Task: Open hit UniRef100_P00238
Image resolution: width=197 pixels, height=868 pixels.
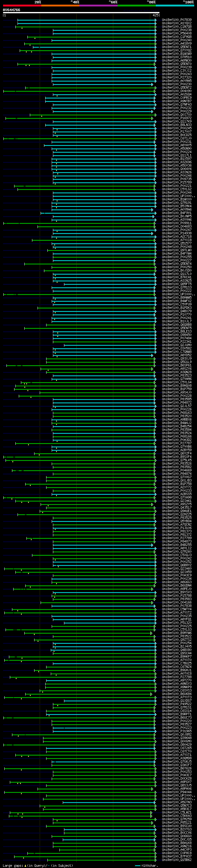Action: click(x=177, y=30)
